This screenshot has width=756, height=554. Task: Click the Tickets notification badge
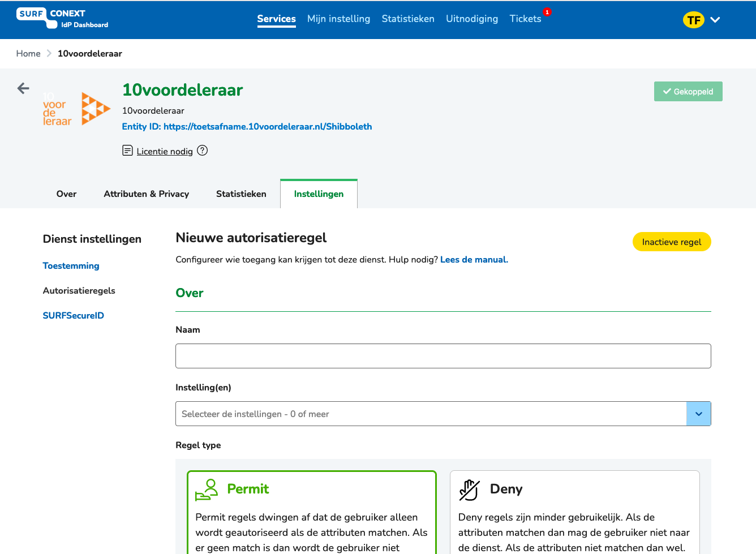(547, 12)
